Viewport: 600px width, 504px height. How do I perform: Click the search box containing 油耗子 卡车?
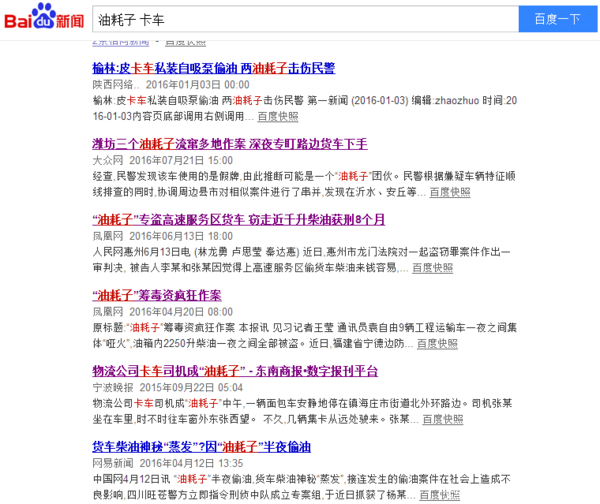(305, 19)
